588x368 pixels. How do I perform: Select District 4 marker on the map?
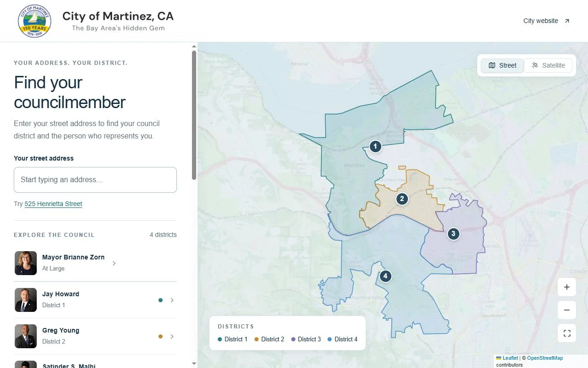[x=385, y=276]
